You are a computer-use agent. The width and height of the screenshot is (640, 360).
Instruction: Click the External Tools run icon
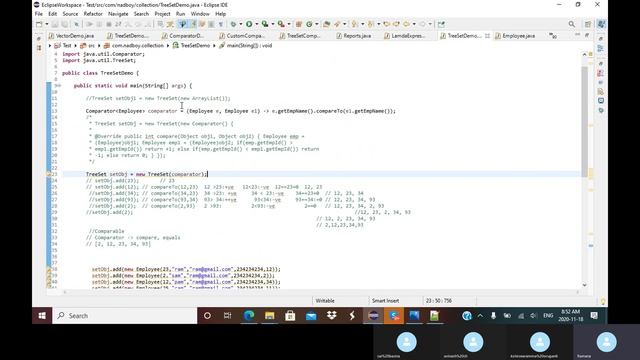coord(281,24)
